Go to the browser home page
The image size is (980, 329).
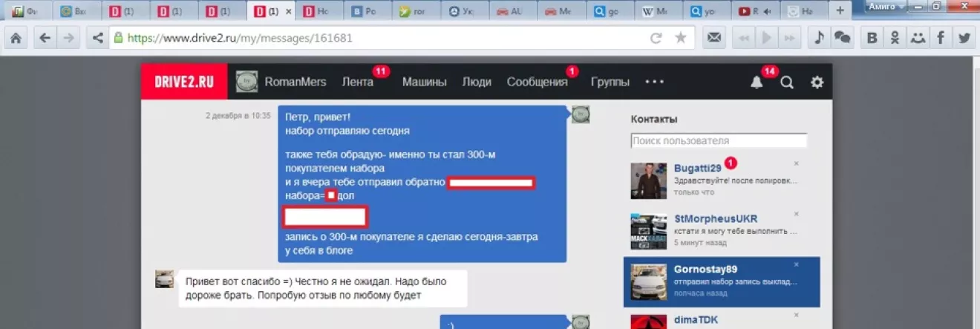[15, 37]
